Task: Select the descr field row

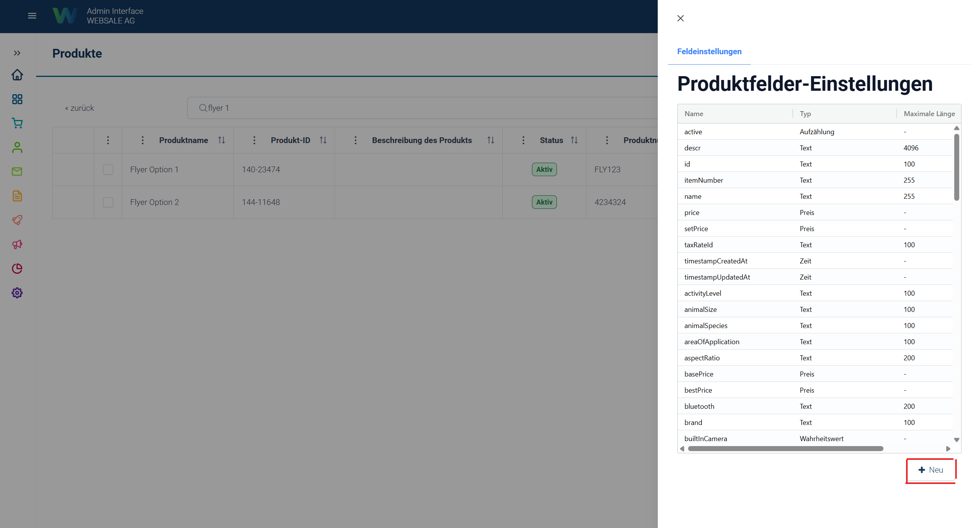Action: [x=815, y=148]
